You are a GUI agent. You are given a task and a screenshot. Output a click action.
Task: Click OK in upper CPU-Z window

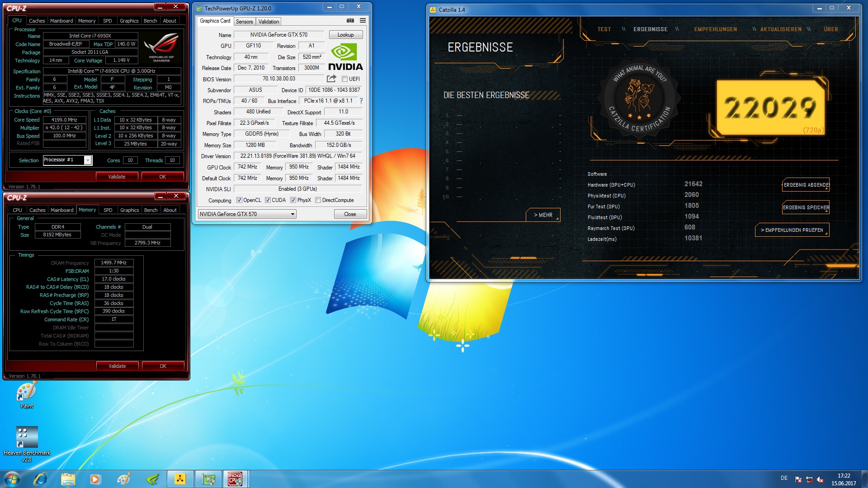[x=162, y=177]
